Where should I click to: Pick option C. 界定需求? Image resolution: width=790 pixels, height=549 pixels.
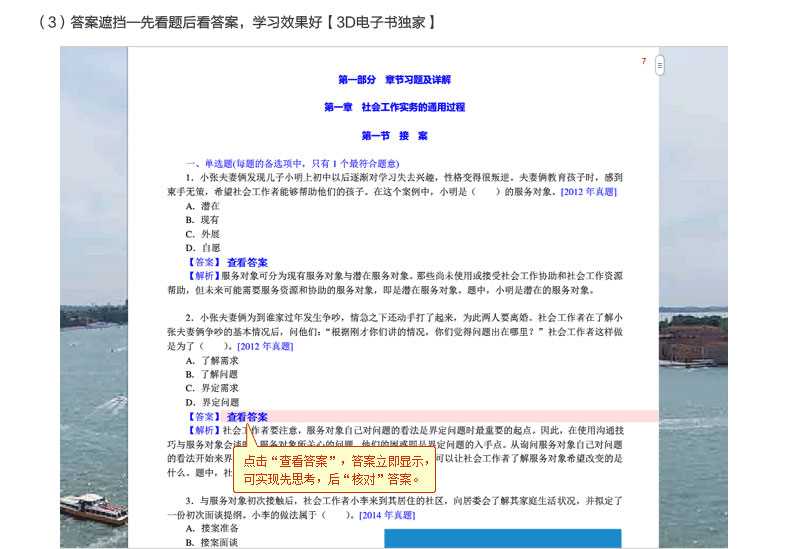click(x=212, y=388)
